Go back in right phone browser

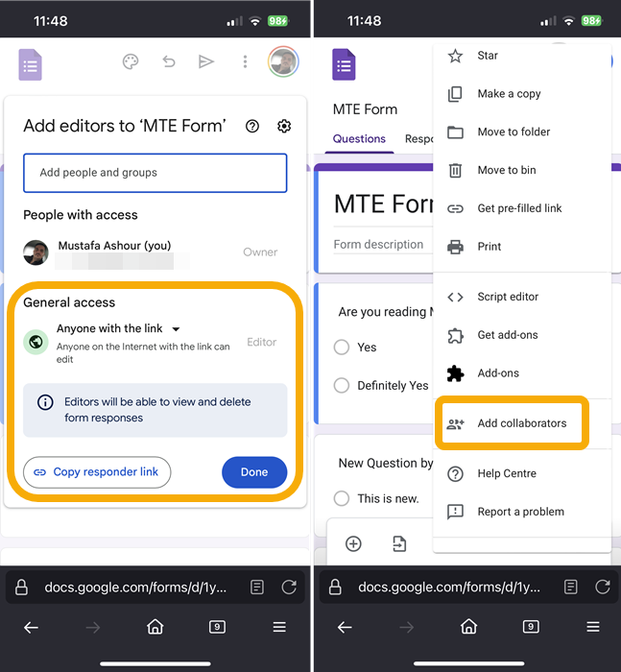click(x=345, y=628)
